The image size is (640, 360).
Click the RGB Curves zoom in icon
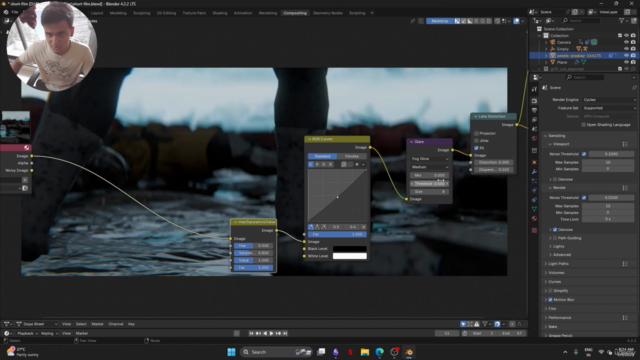tap(344, 164)
